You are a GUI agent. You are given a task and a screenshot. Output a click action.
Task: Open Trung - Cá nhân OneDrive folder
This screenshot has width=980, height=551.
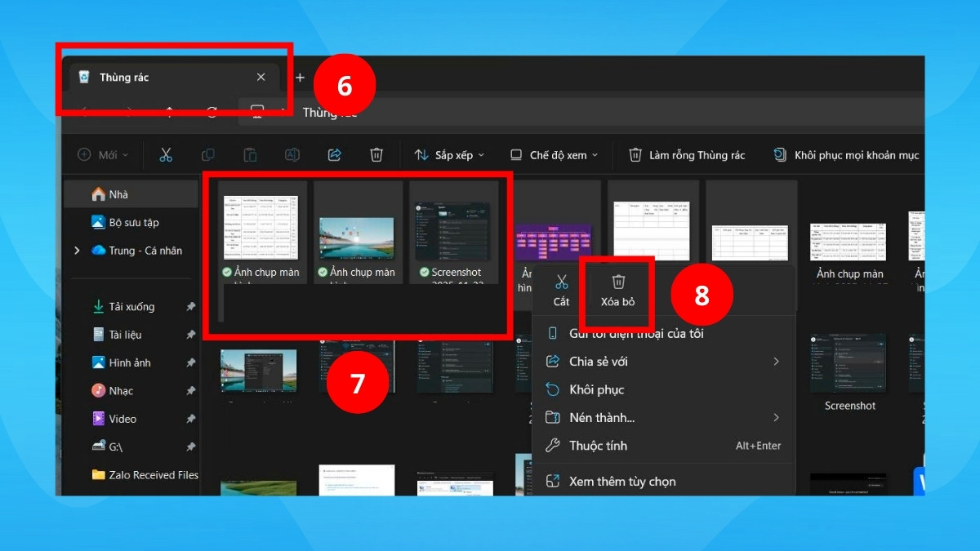point(137,251)
